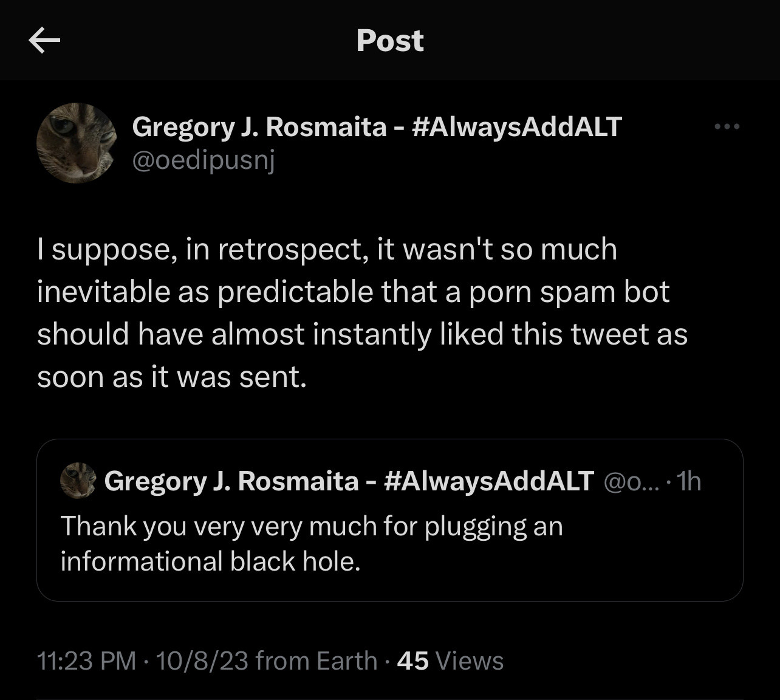Click the "1h" timestamp on quoted post
This screenshot has height=700, width=780.
(689, 481)
